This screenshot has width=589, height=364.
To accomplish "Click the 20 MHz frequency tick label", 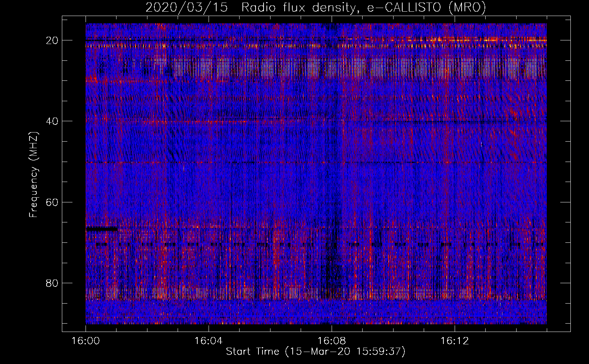I will coord(52,40).
